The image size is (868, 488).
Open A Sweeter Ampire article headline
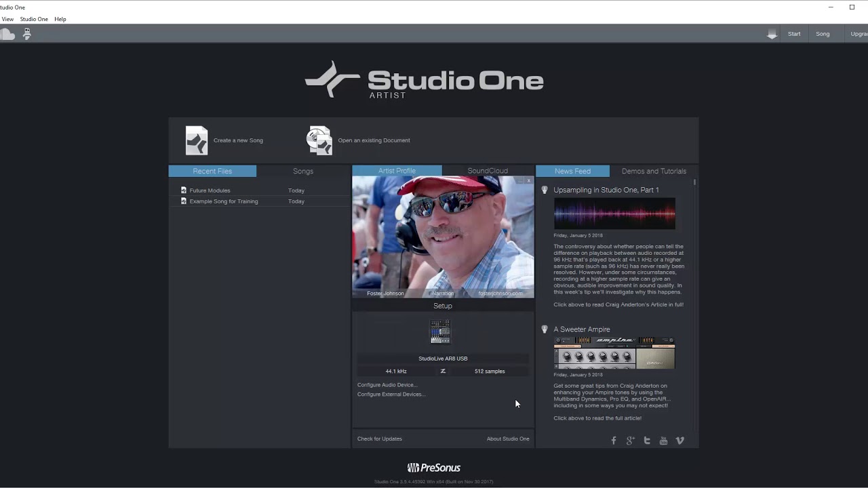582,329
